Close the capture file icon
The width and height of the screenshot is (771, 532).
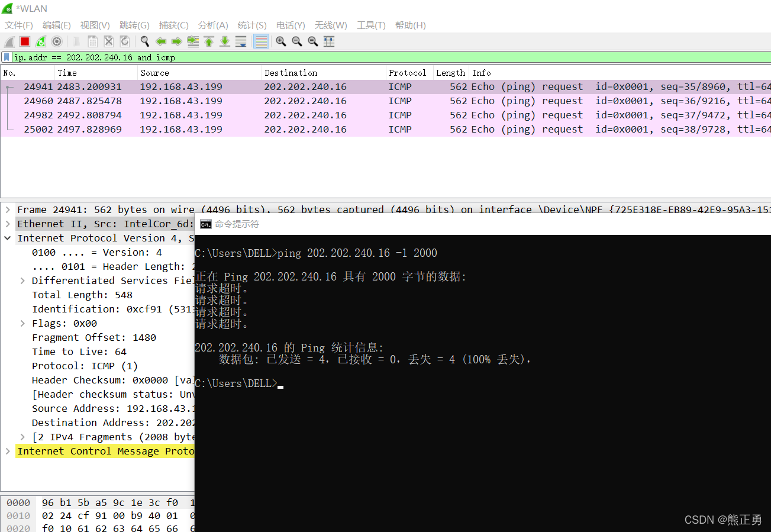108,41
